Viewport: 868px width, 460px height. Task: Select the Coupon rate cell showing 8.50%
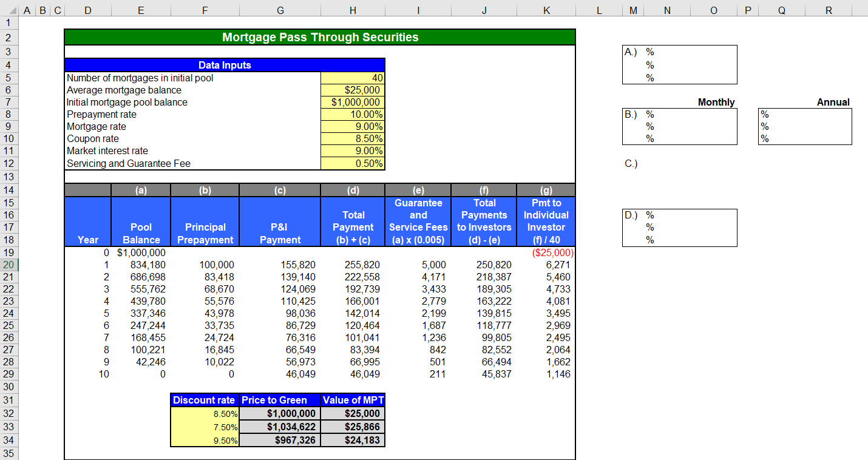pyautogui.click(x=352, y=138)
